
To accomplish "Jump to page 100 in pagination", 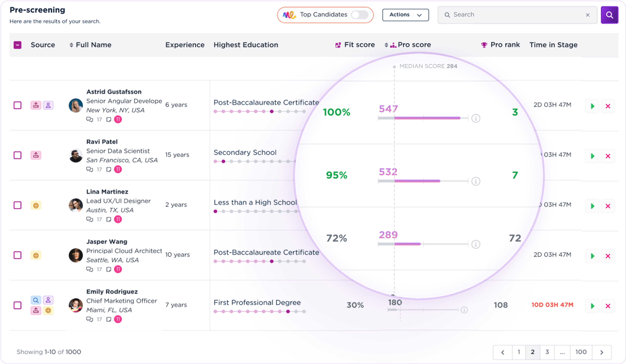I will [581, 352].
